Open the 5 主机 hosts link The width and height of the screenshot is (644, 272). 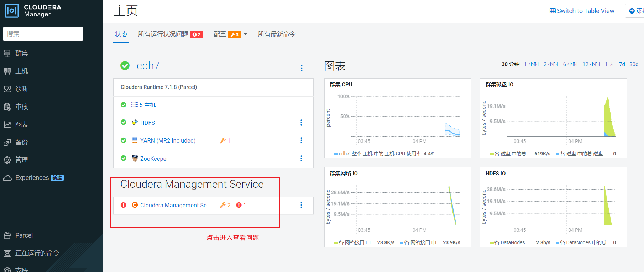(x=147, y=105)
